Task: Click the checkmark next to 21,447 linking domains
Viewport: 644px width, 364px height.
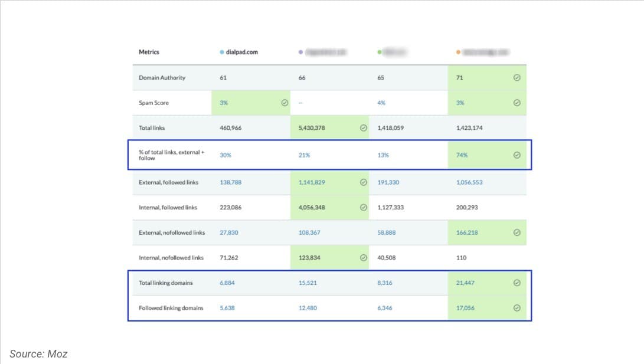Action: [x=516, y=283]
